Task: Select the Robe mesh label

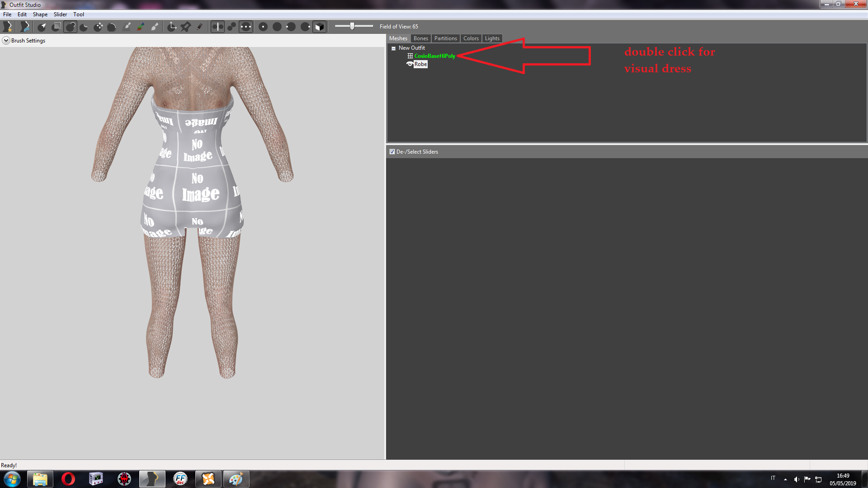Action: click(x=420, y=64)
